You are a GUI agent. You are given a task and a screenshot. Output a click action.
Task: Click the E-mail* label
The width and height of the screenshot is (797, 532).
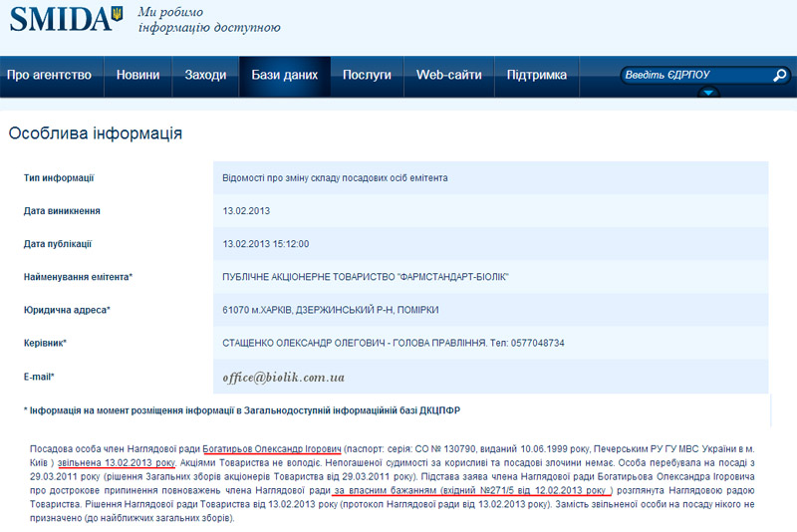(x=39, y=377)
